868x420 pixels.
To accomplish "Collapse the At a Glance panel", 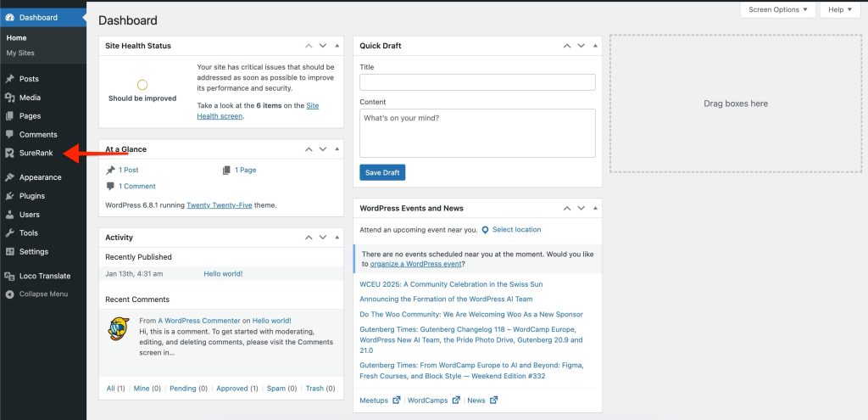I will [x=337, y=149].
